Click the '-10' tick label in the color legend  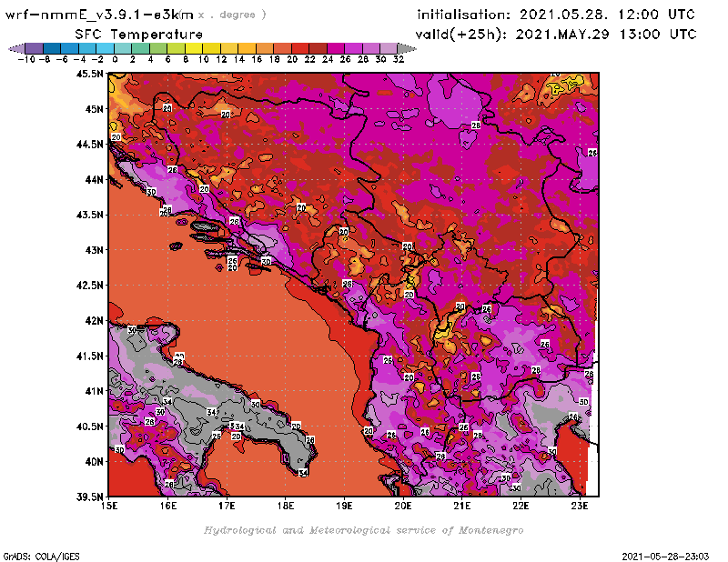click(x=26, y=59)
